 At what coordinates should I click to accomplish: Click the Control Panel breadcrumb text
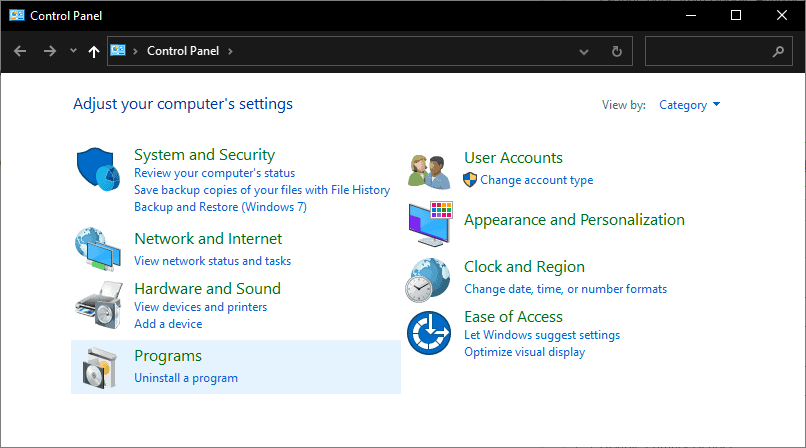(x=183, y=51)
